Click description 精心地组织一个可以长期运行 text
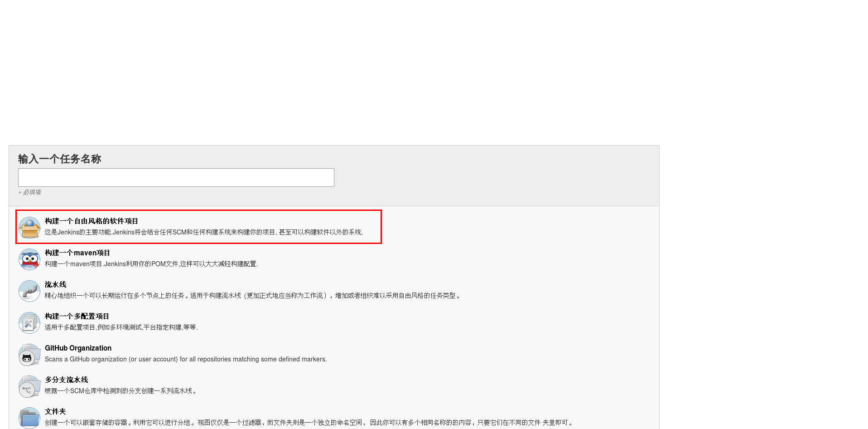868x429 pixels. (253, 295)
